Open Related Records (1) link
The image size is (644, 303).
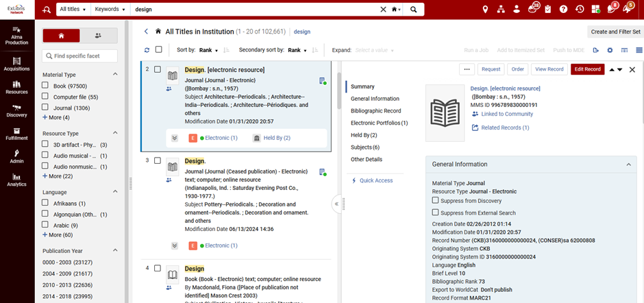pyautogui.click(x=505, y=128)
